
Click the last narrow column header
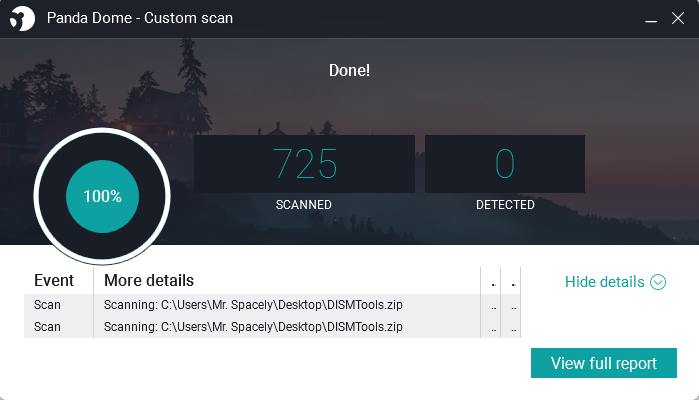coord(512,281)
